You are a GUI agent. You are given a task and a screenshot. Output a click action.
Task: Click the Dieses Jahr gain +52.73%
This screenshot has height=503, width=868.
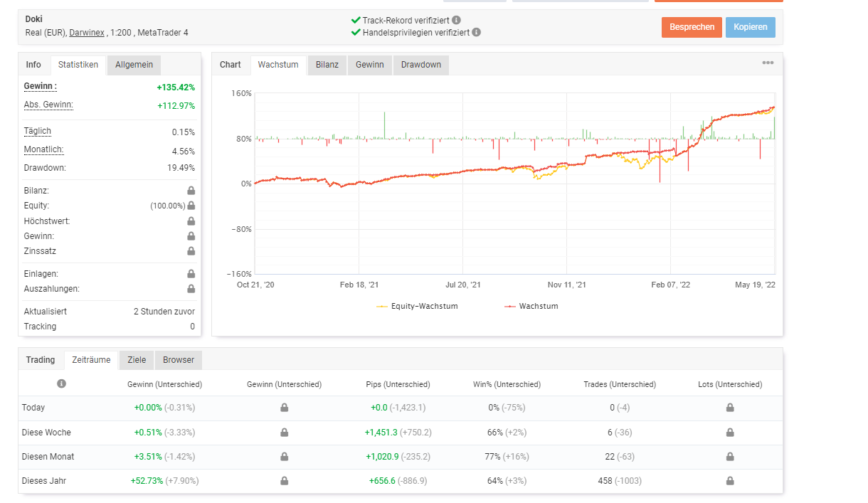pyautogui.click(x=147, y=481)
